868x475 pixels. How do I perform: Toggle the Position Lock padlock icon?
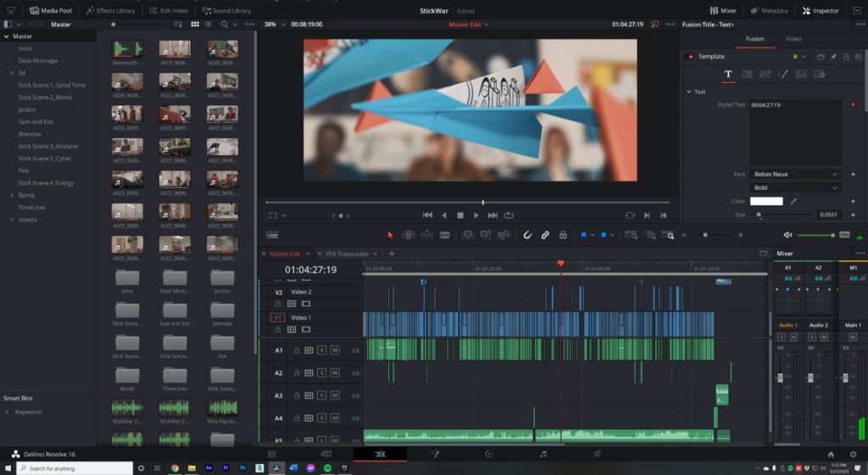click(563, 235)
